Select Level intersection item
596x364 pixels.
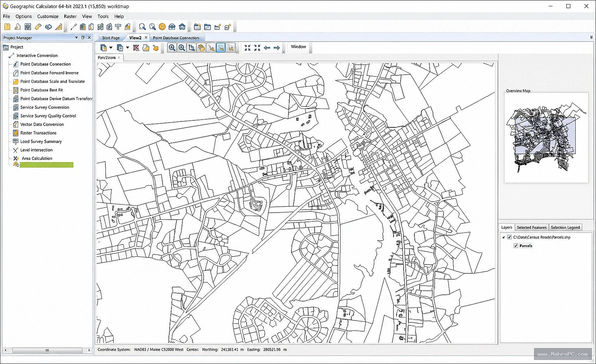pyautogui.click(x=36, y=150)
